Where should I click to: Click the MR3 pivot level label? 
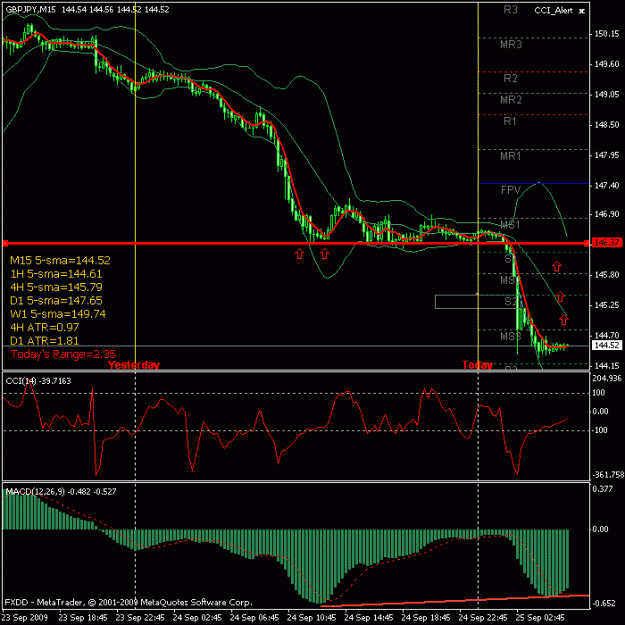(x=511, y=44)
